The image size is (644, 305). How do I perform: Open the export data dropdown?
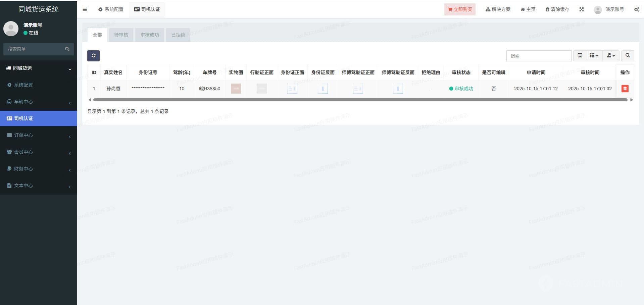tap(611, 56)
